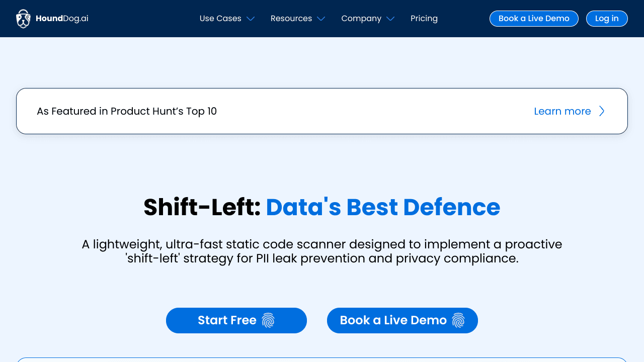The width and height of the screenshot is (644, 362).
Task: Click the Data's Best Defence headline
Action: click(383, 207)
